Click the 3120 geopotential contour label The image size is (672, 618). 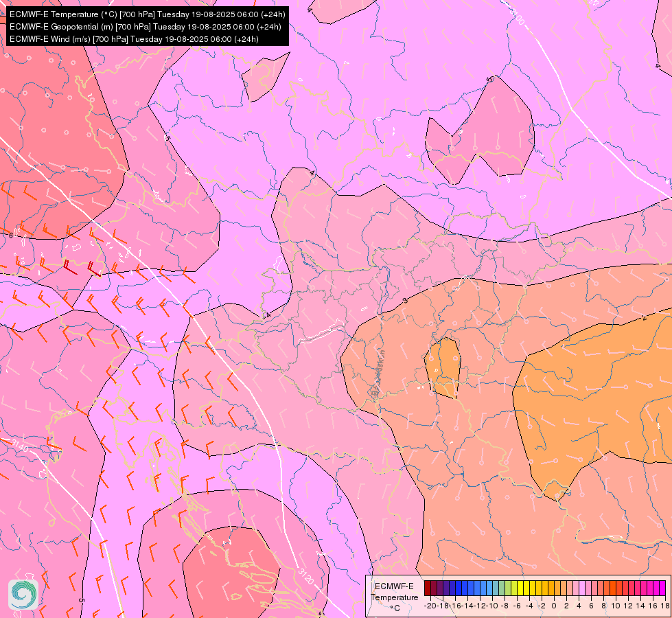[306, 576]
